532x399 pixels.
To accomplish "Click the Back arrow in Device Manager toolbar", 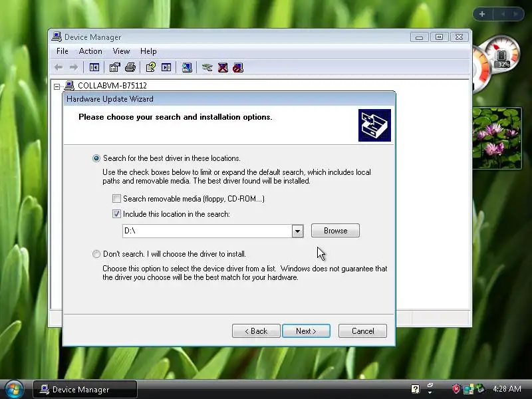I will click(x=59, y=68).
